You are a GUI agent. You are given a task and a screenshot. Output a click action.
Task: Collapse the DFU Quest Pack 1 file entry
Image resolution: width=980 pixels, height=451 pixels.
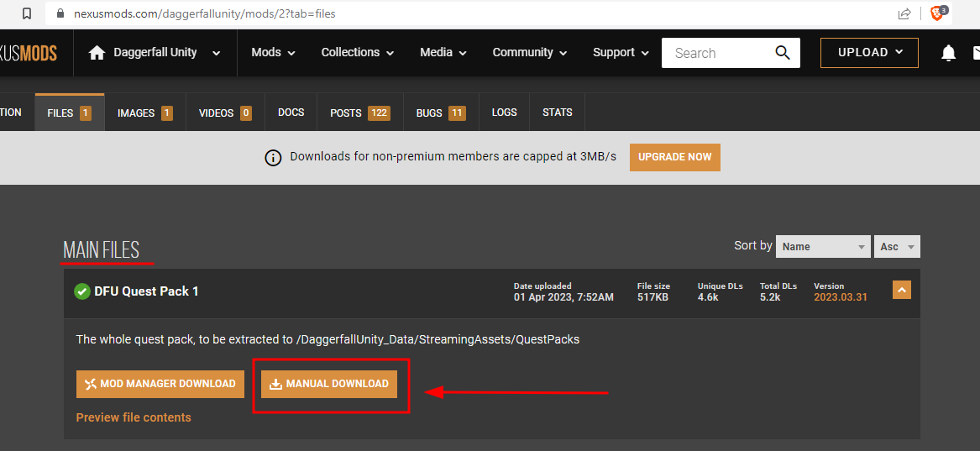click(902, 290)
